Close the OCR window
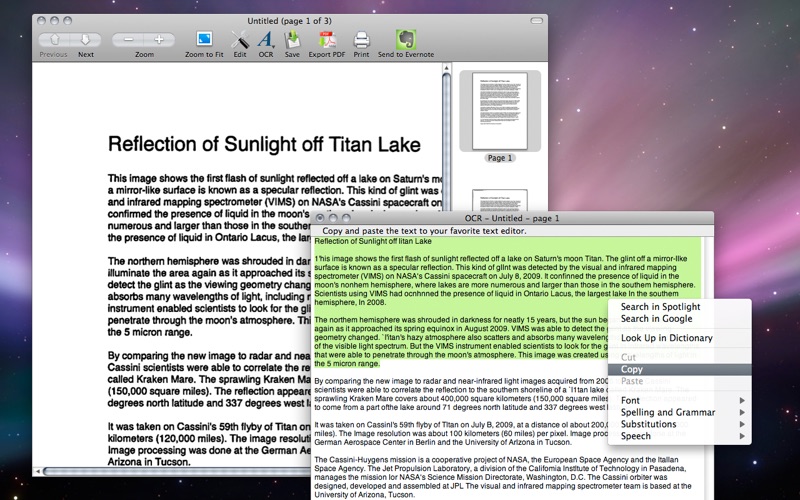The width and height of the screenshot is (800, 500). click(x=320, y=218)
